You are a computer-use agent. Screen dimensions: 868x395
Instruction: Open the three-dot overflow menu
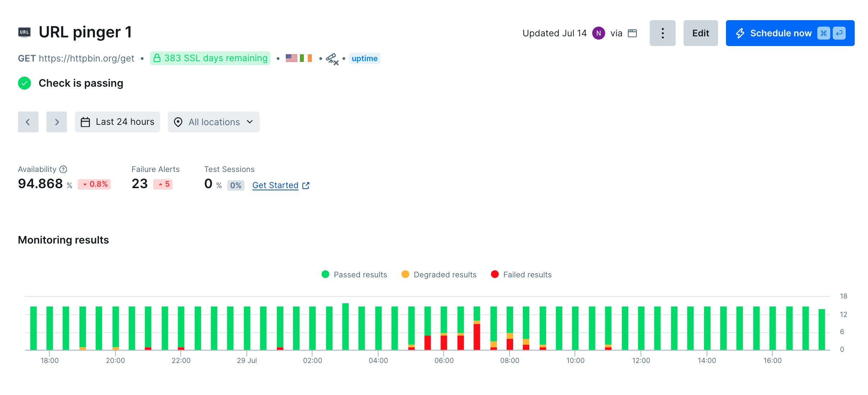(662, 33)
